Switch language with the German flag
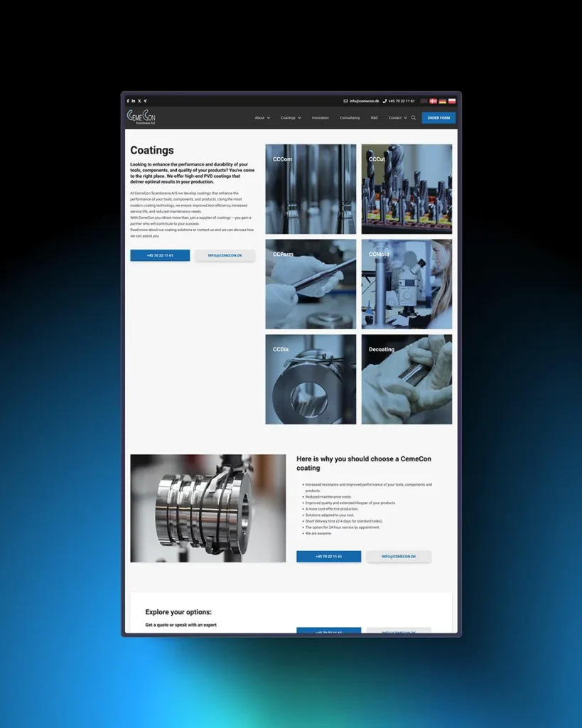Viewport: 582px width, 728px height. (443, 101)
